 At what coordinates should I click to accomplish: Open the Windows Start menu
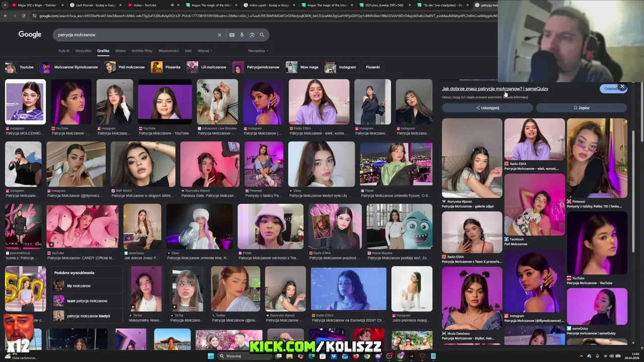211,356
